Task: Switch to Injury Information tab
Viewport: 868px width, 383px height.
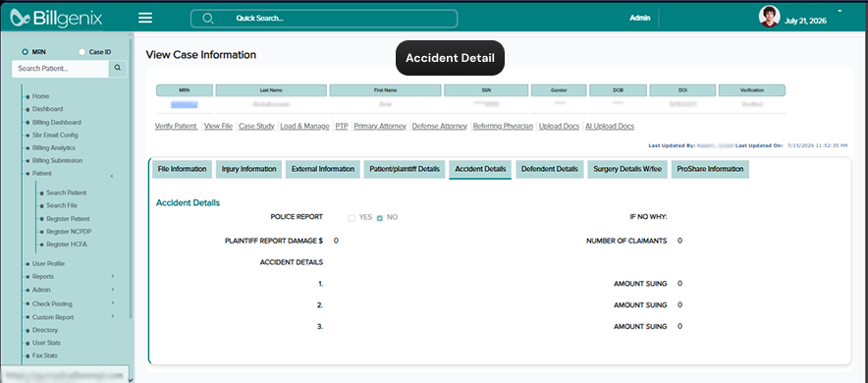Action: [249, 169]
